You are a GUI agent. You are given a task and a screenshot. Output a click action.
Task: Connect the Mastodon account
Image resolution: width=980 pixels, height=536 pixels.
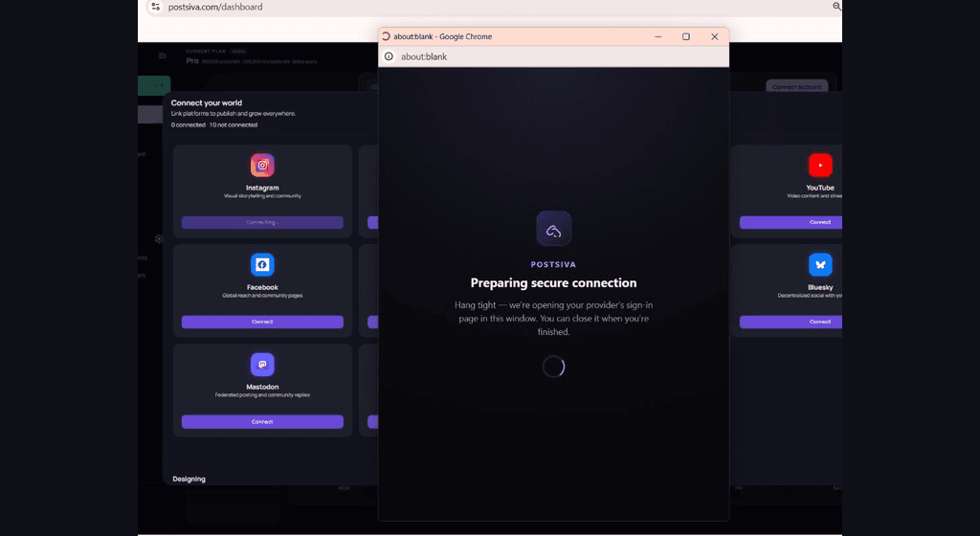[262, 422]
